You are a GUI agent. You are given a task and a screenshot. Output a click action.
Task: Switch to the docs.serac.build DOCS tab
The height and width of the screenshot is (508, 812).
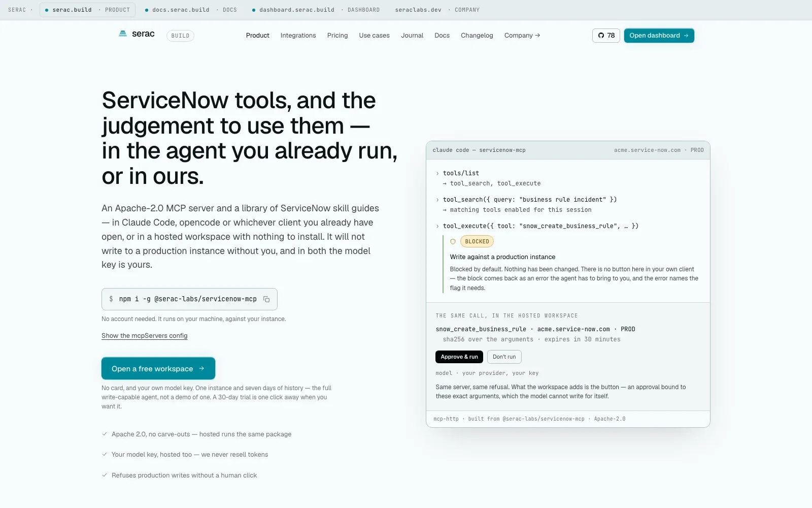click(x=191, y=10)
